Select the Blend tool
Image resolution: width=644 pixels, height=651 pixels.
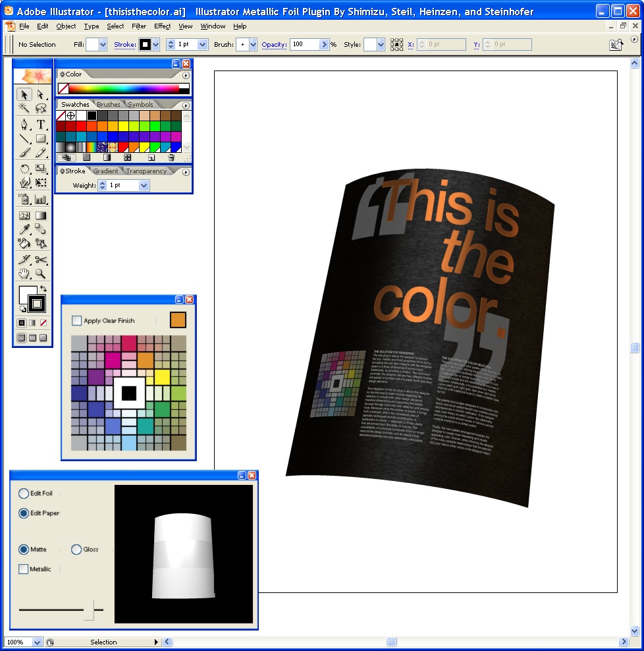(x=41, y=229)
